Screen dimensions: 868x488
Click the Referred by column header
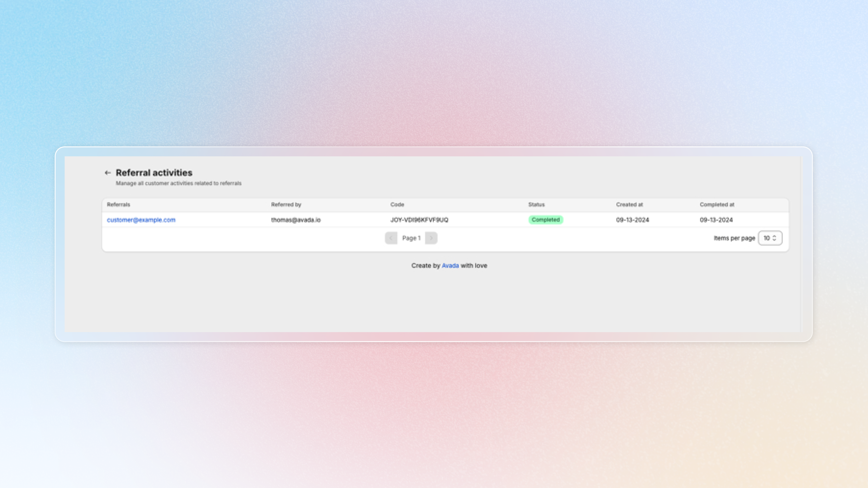286,204
